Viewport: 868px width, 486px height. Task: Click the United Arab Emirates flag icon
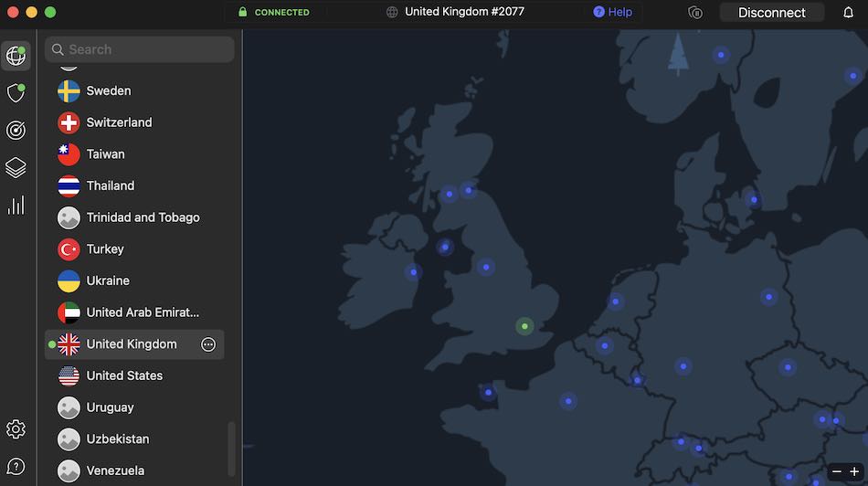pos(69,312)
